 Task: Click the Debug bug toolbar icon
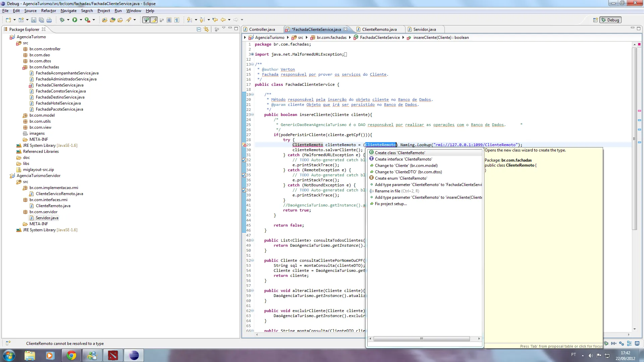point(62,20)
